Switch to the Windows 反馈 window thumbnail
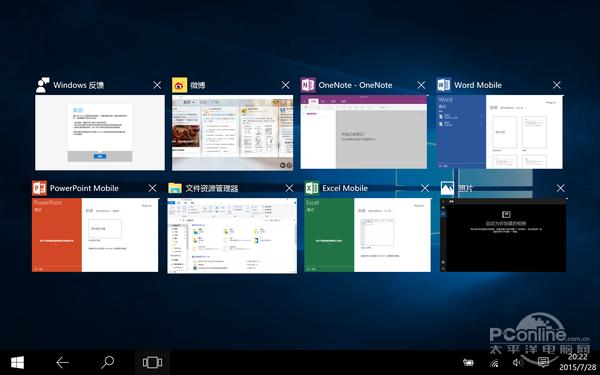600x375 pixels. [x=100, y=132]
